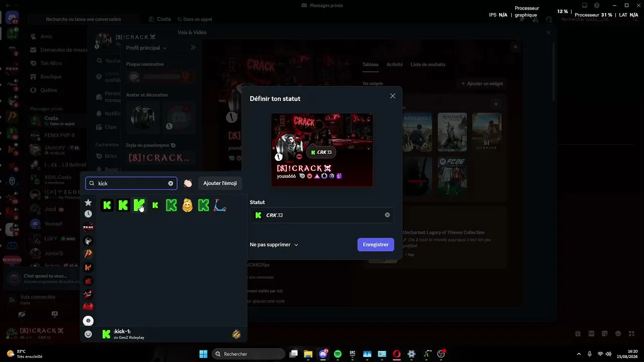Collapse the profile panel with double chevron
644x362 pixels.
(x=193, y=47)
